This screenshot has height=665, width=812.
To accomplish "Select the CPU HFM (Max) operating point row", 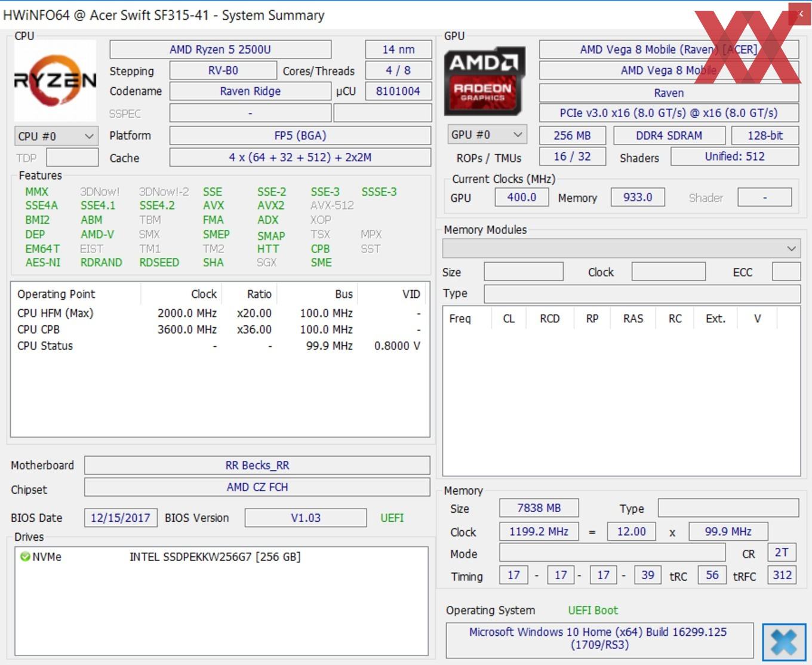I will coord(219,313).
